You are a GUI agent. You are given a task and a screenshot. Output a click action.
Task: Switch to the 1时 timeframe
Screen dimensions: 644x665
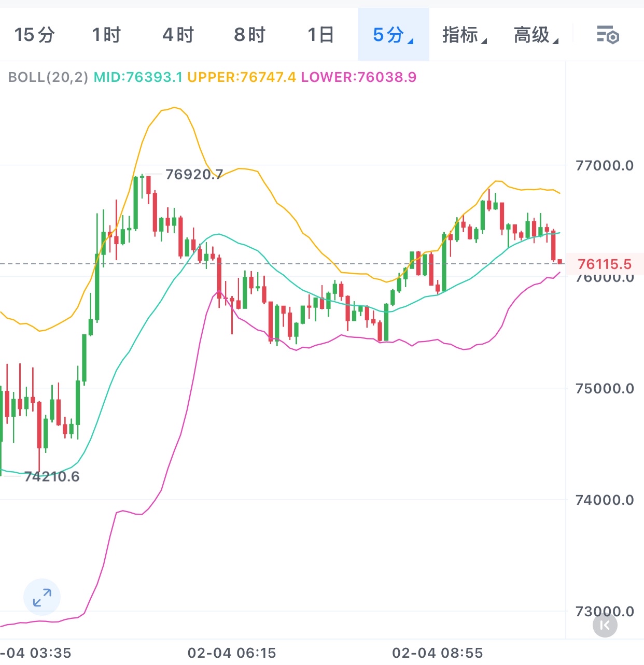coord(106,35)
